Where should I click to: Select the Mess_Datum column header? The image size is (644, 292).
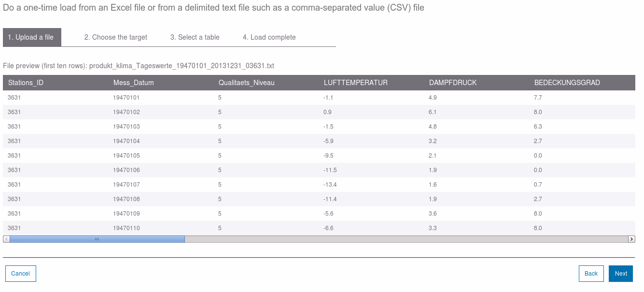(x=134, y=83)
